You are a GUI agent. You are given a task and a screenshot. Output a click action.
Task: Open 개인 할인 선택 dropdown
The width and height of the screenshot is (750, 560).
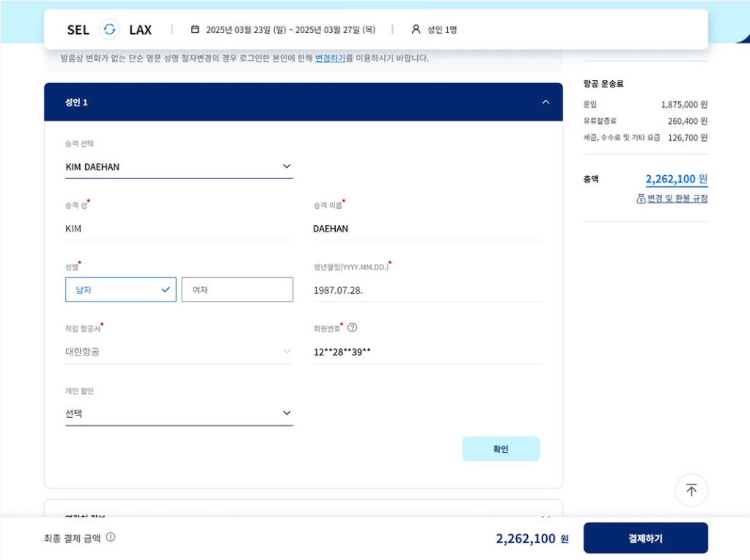pyautogui.click(x=179, y=413)
